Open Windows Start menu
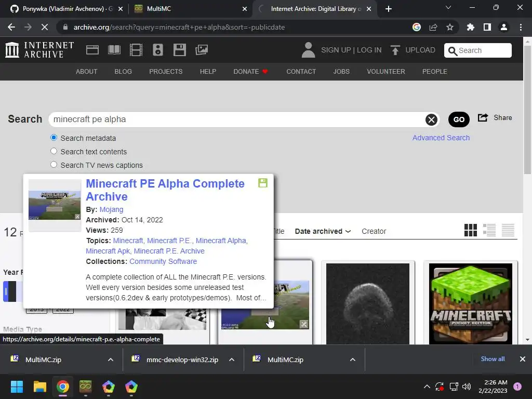The width and height of the screenshot is (532, 399). [17, 387]
